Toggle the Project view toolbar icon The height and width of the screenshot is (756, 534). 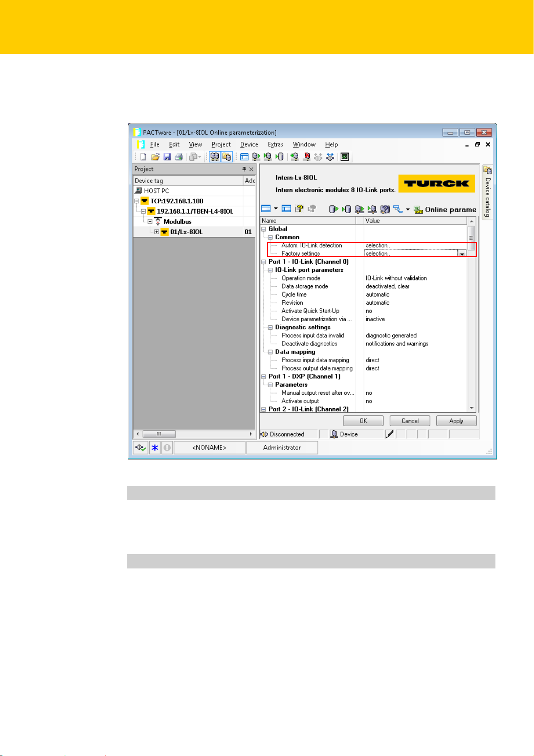click(x=215, y=157)
